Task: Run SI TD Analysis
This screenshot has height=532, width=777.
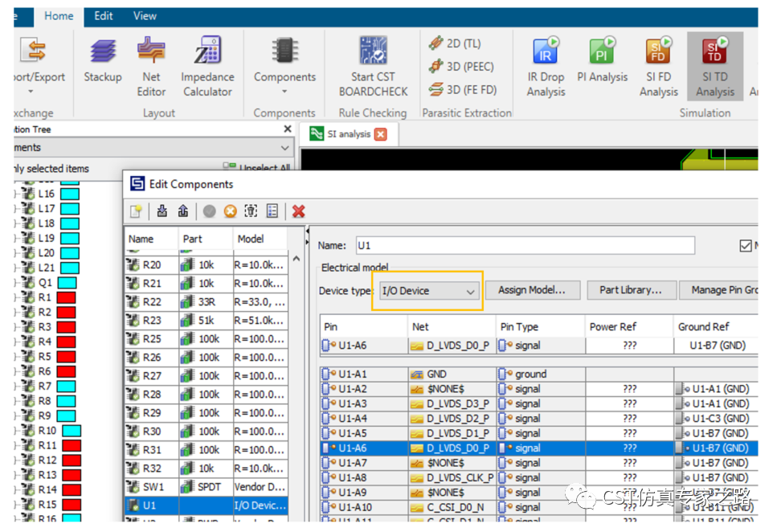Action: (x=714, y=67)
